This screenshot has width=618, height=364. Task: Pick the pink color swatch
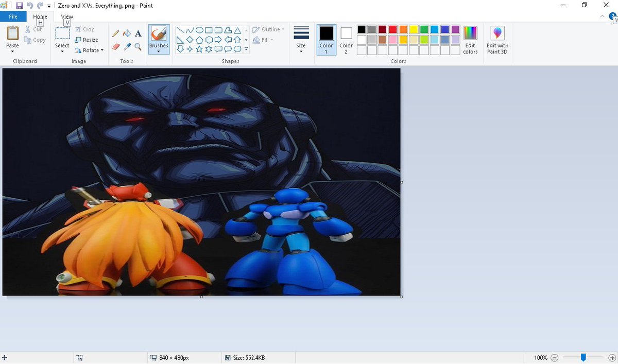click(x=392, y=40)
